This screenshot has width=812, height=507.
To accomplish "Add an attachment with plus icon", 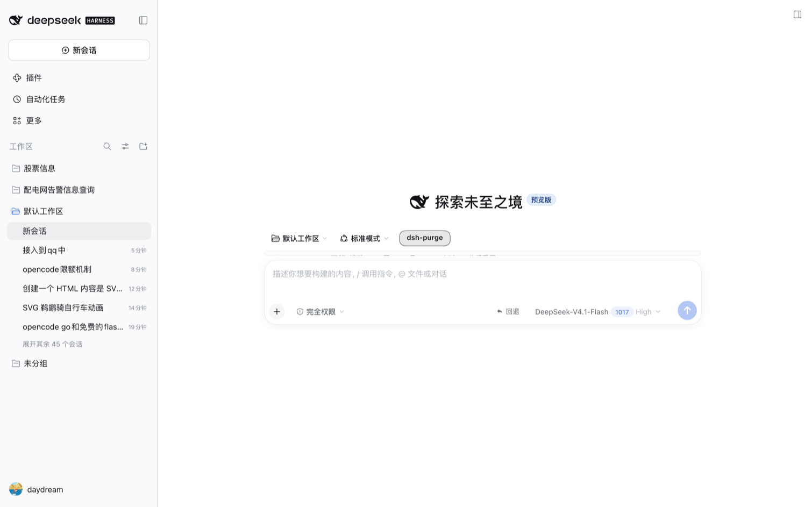I will coord(277,311).
